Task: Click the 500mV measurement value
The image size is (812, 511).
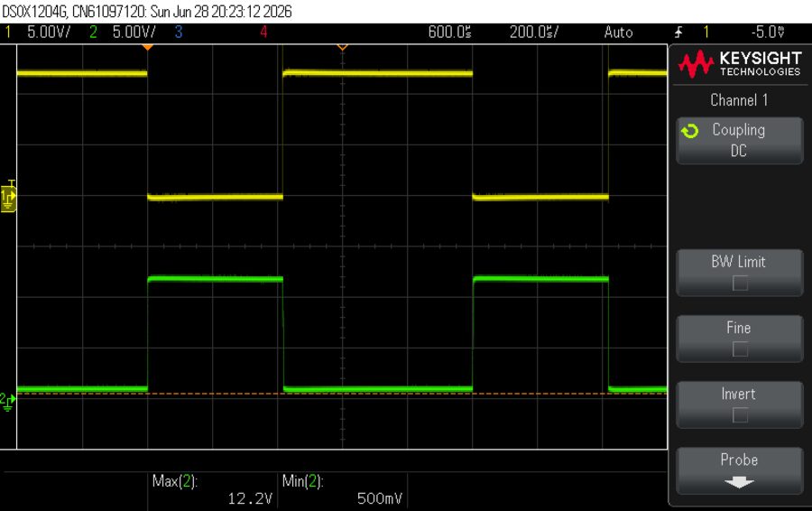Action: tap(380, 498)
